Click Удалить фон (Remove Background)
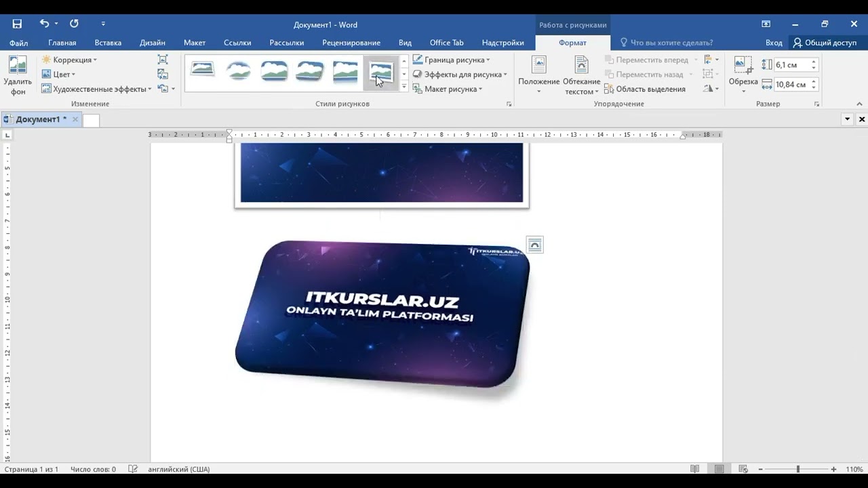Viewport: 868px width, 488px height. coord(18,76)
